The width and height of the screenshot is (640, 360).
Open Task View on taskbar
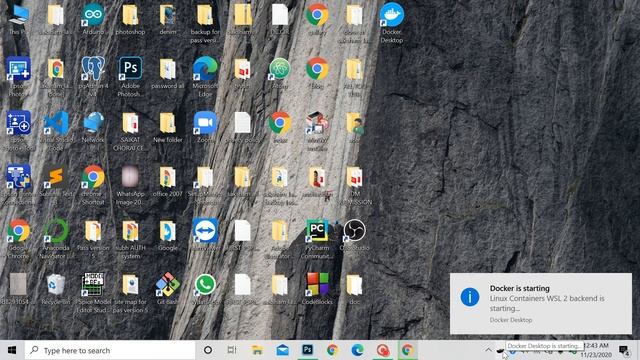point(232,350)
